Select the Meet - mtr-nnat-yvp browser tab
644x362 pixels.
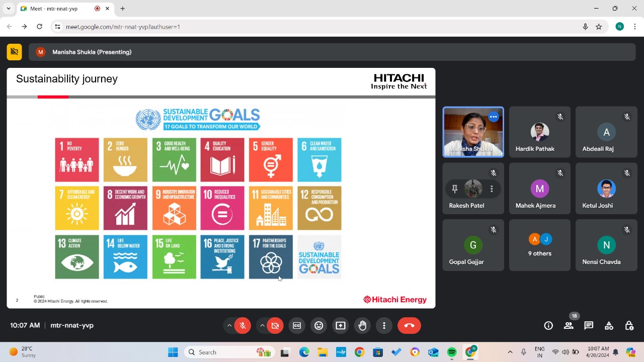point(60,9)
